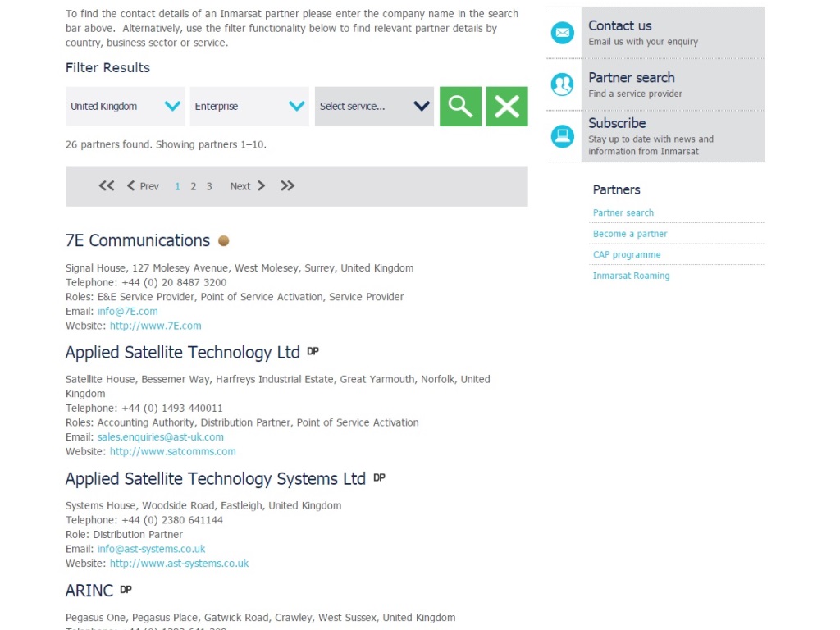This screenshot has height=630, width=840.
Task: Open Become a partner sidebar link
Action: (x=630, y=234)
